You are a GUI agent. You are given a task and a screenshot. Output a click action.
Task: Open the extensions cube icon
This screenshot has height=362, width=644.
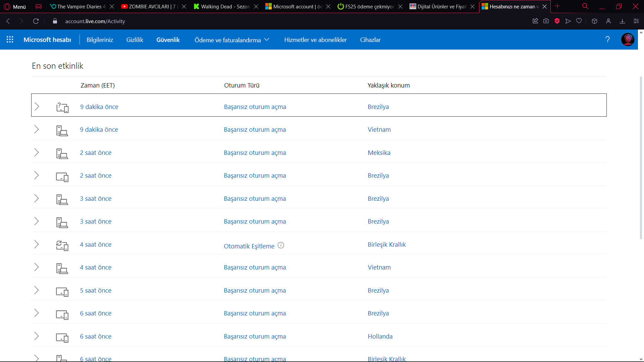coord(594,21)
